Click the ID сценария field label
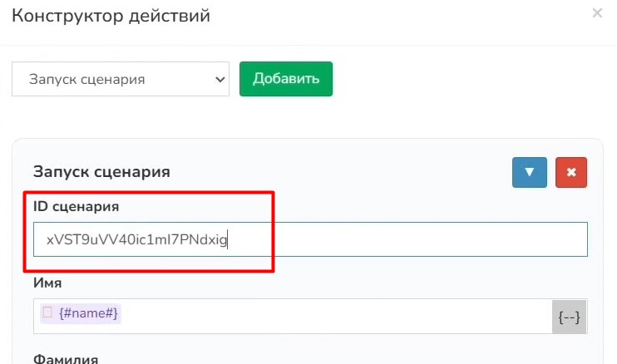Viewport: 617px width, 364px height. 80,205
